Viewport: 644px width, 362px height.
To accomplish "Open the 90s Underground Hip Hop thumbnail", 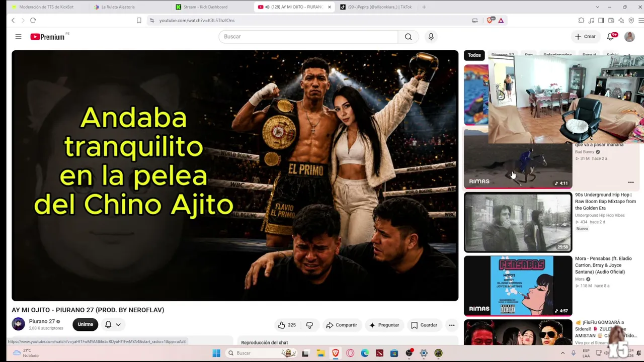I will [x=518, y=222].
